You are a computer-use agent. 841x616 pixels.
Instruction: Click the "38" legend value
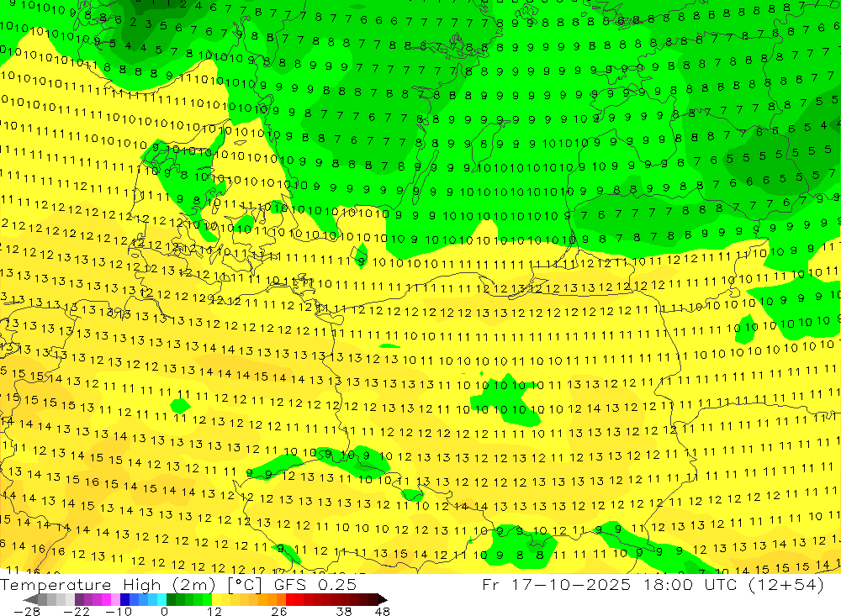click(x=344, y=612)
